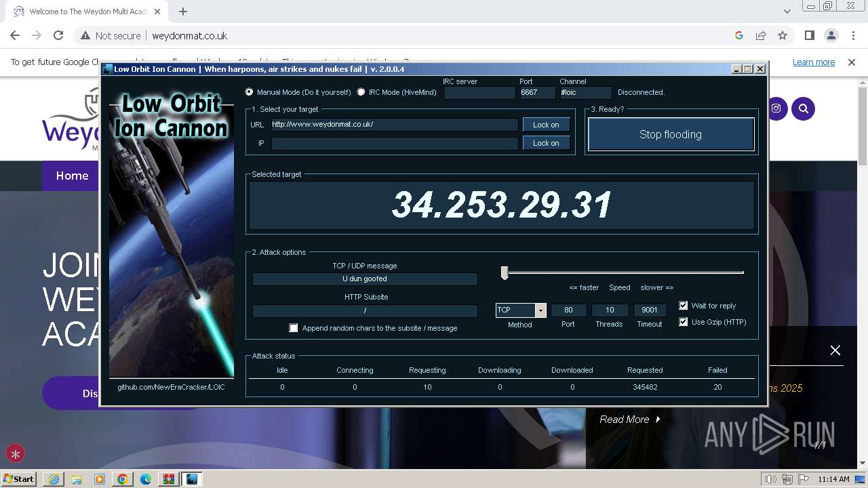Click the TCP / UDP message field

[x=365, y=279]
